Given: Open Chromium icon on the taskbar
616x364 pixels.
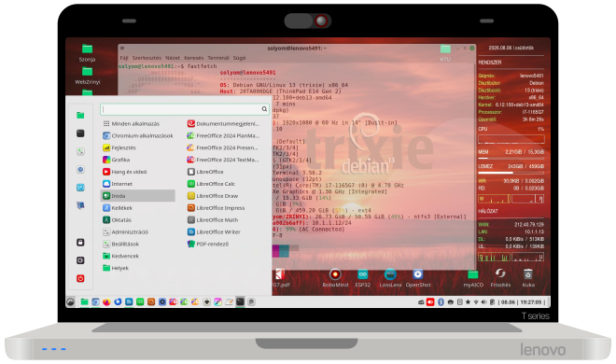Looking at the screenshot, I should click(x=95, y=301).
